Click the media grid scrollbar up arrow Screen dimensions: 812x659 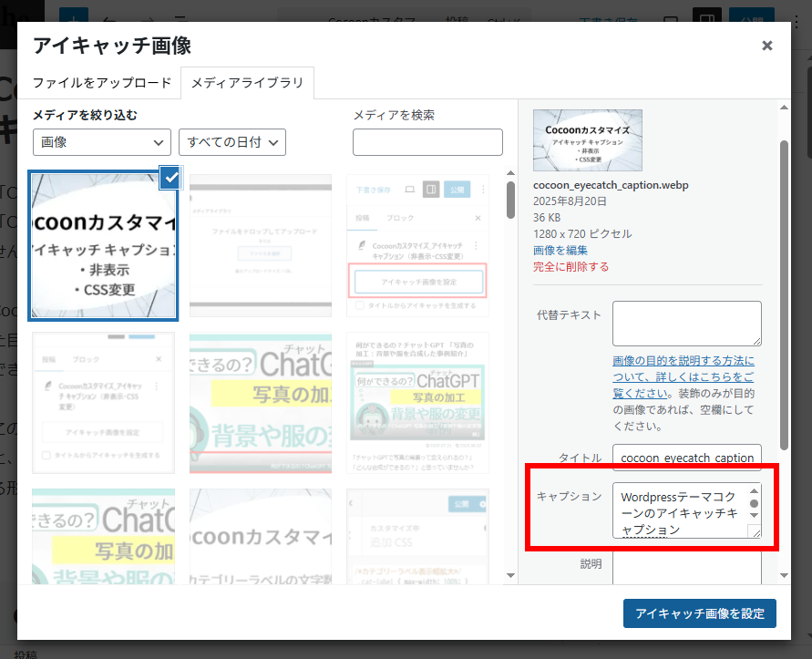pos(510,173)
